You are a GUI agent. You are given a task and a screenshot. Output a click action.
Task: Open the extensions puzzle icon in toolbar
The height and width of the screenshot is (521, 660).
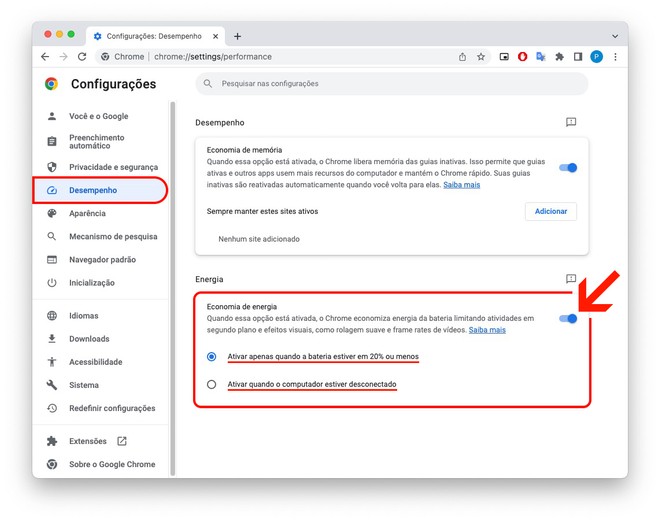tap(559, 57)
